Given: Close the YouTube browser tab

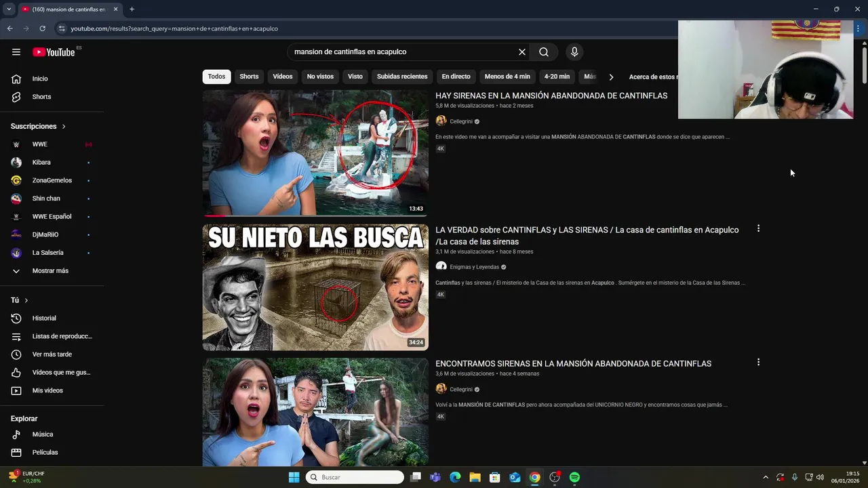Looking at the screenshot, I should [115, 9].
